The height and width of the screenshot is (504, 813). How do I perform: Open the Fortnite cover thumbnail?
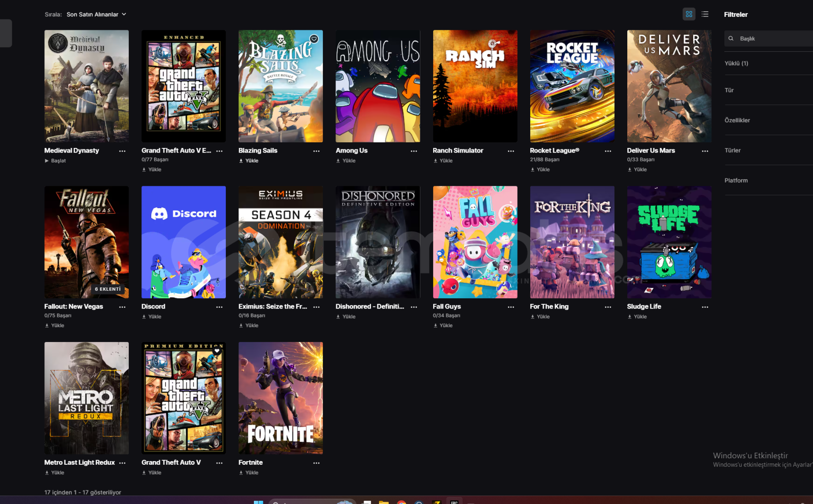pyautogui.click(x=280, y=398)
